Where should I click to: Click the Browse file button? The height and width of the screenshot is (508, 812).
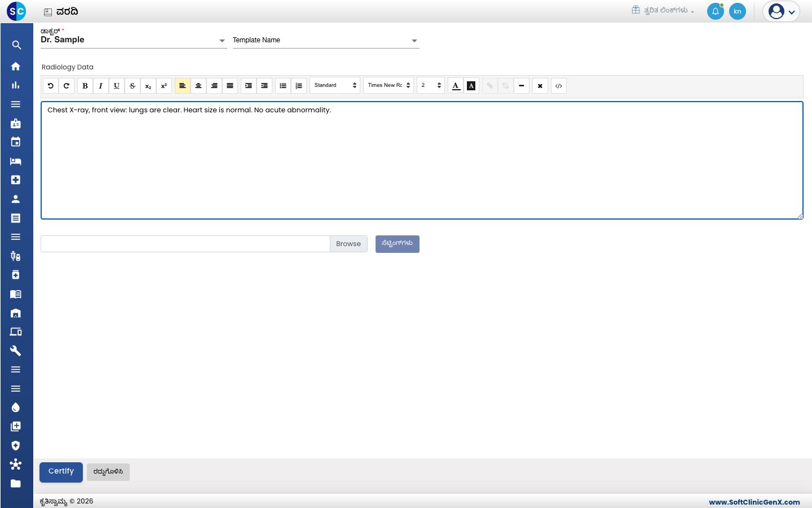click(x=348, y=244)
